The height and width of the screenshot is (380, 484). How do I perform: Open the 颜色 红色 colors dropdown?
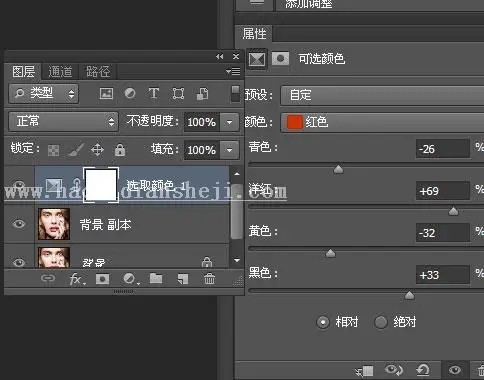point(382,122)
